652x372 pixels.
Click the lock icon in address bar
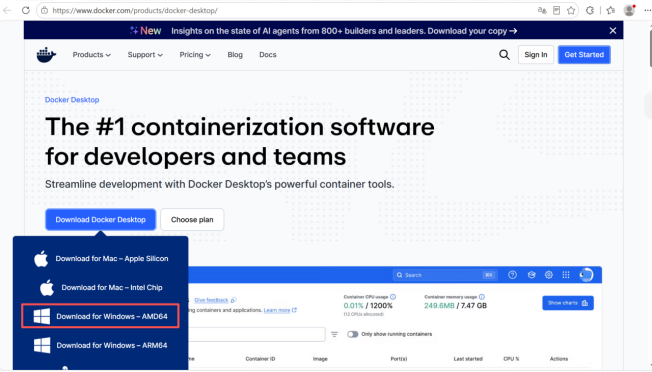tap(44, 10)
